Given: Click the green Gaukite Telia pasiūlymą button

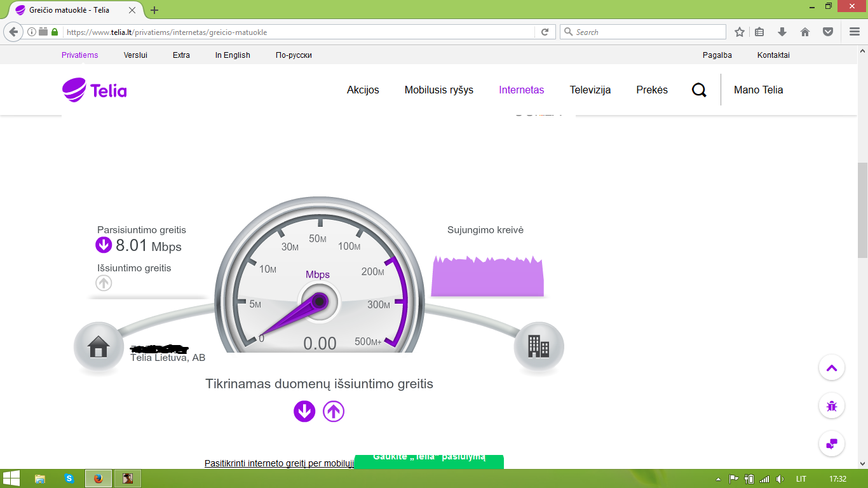Looking at the screenshot, I should (x=429, y=461).
